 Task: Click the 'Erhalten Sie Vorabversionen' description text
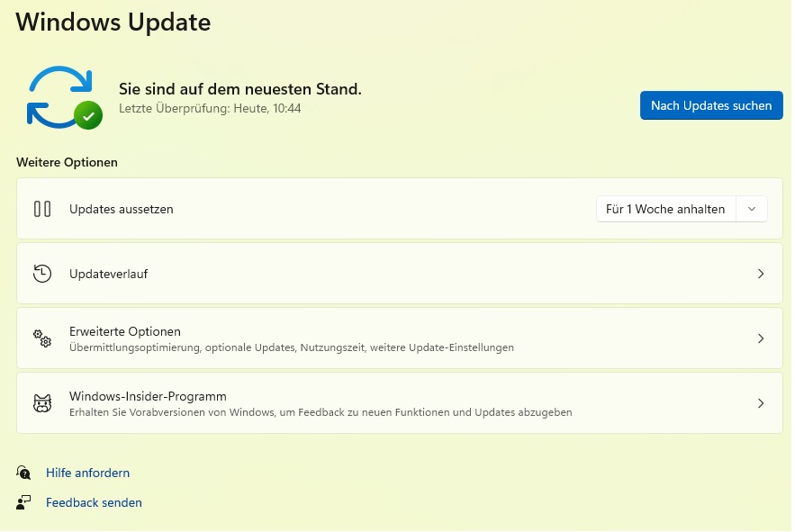pos(321,412)
